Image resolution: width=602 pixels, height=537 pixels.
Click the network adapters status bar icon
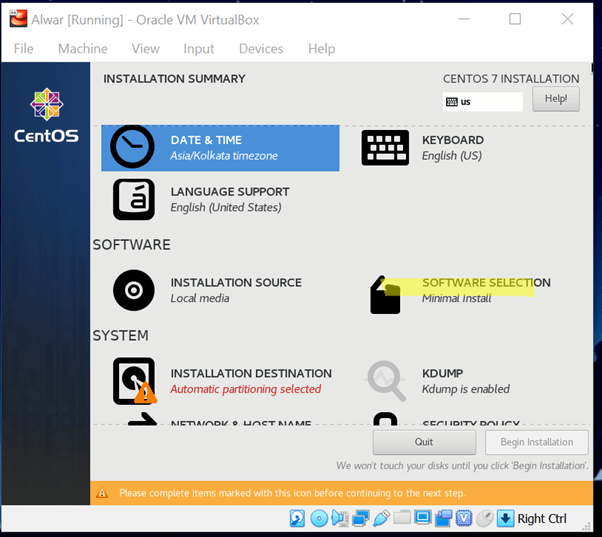[360, 518]
